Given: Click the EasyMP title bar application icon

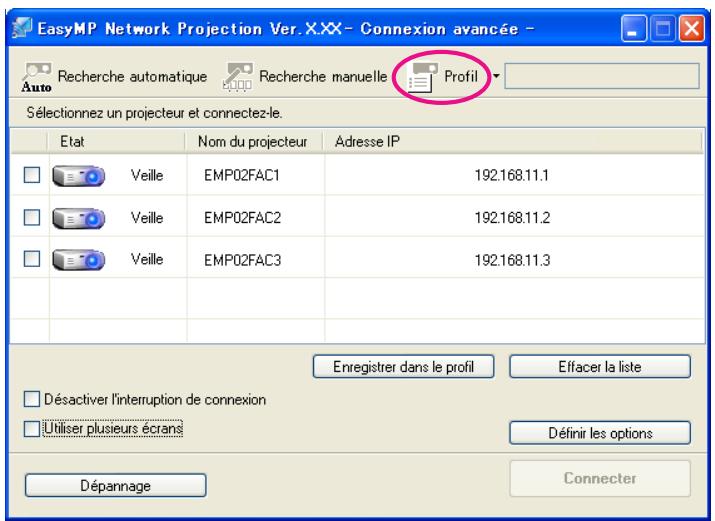Looking at the screenshot, I should [x=22, y=28].
